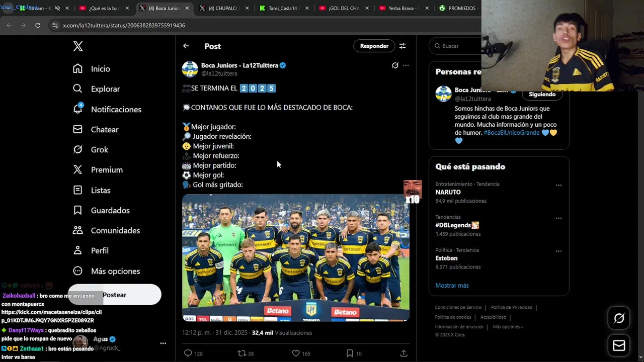Open Guardados bookmarks
Screen dimensions: 644x362
pos(101,210)
